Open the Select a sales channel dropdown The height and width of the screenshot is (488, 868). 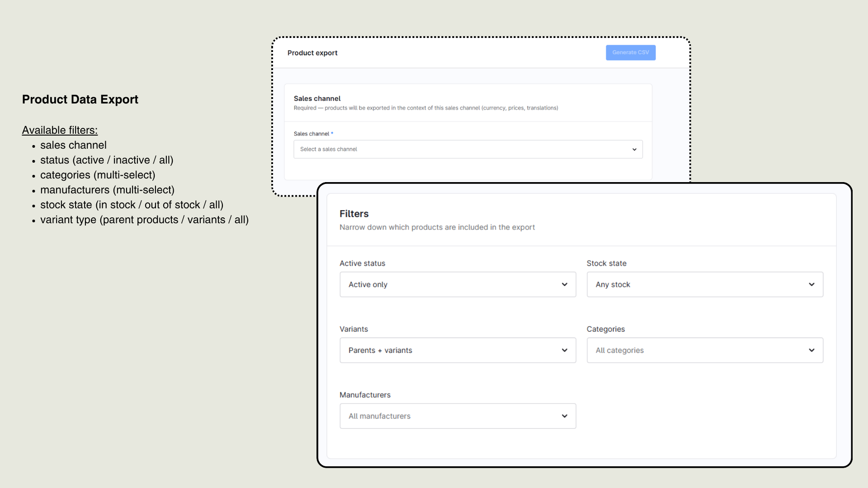pos(468,149)
